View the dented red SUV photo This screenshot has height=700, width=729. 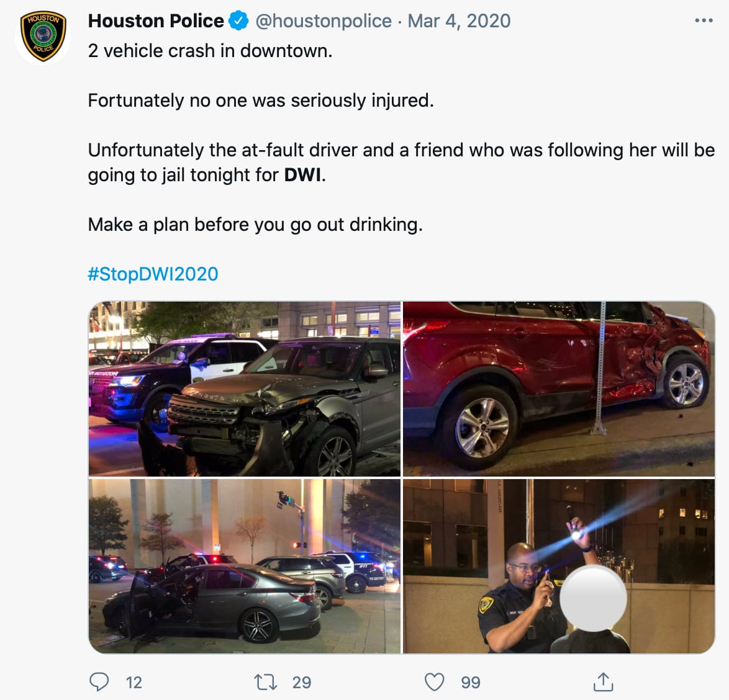[559, 389]
